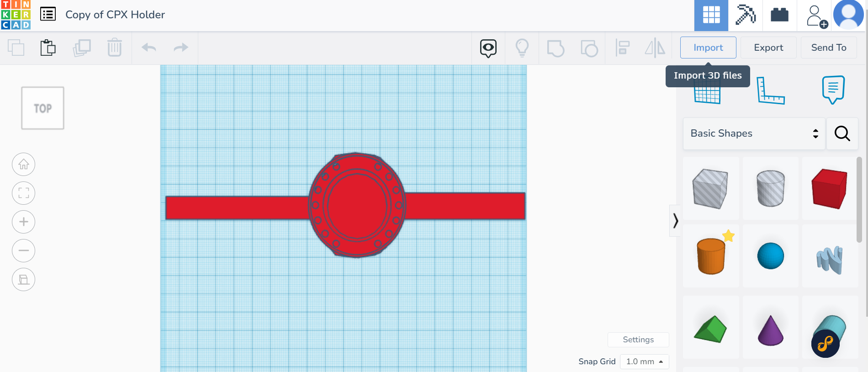Screen dimensions: 868x372
Task: Click the invite collaborator icon
Action: (816, 16)
